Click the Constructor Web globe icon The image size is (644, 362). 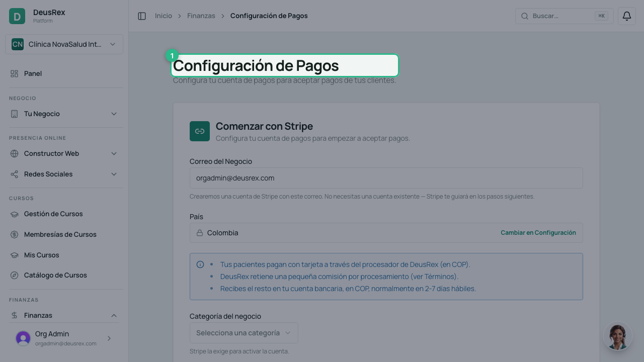tap(14, 153)
